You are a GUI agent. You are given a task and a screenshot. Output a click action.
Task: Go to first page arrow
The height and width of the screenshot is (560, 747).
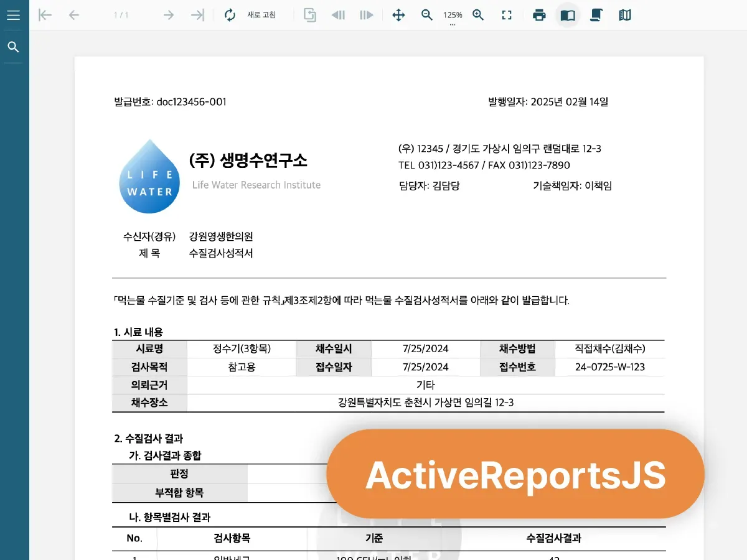(x=45, y=15)
